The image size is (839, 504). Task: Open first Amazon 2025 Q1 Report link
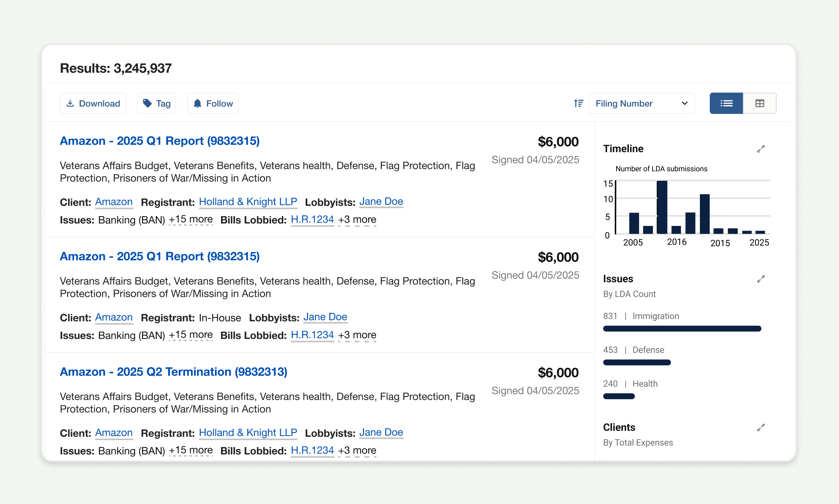tap(159, 141)
